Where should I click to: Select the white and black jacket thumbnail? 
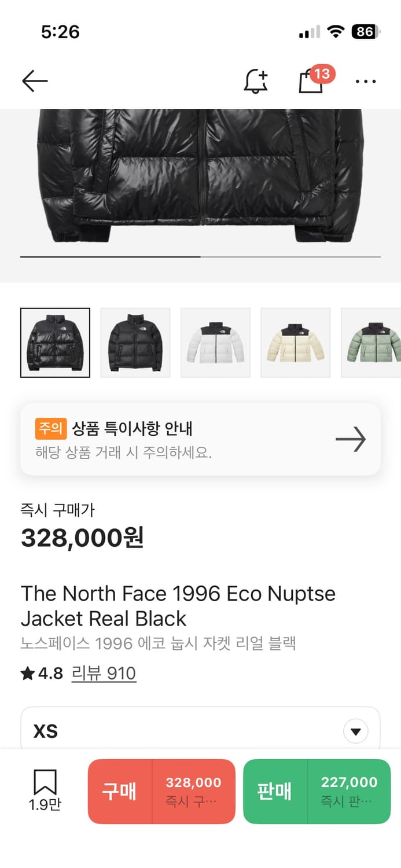click(x=215, y=343)
